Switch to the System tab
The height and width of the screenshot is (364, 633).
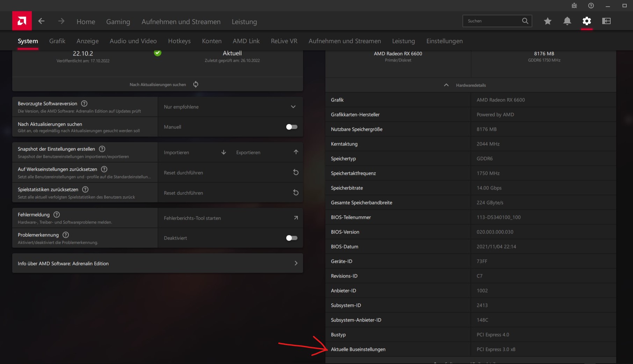28,41
